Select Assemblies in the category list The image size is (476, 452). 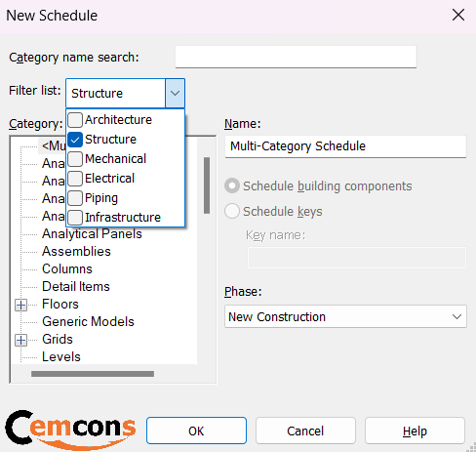(x=76, y=252)
